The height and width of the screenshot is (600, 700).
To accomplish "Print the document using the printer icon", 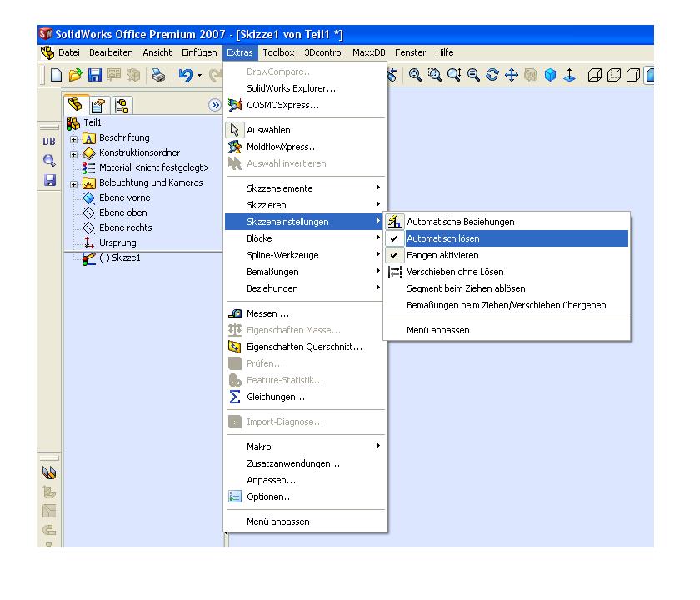I will pos(158,75).
